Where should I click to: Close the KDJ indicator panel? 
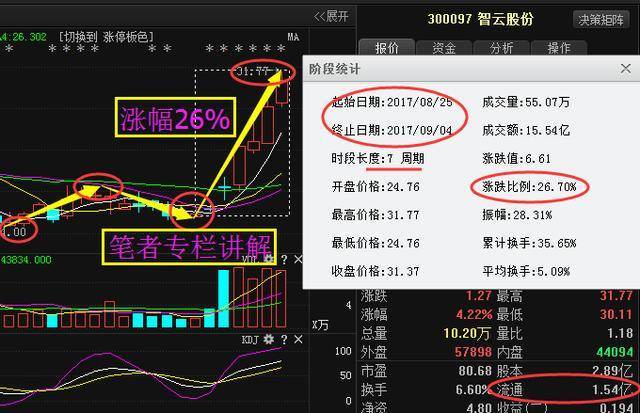click(298, 340)
